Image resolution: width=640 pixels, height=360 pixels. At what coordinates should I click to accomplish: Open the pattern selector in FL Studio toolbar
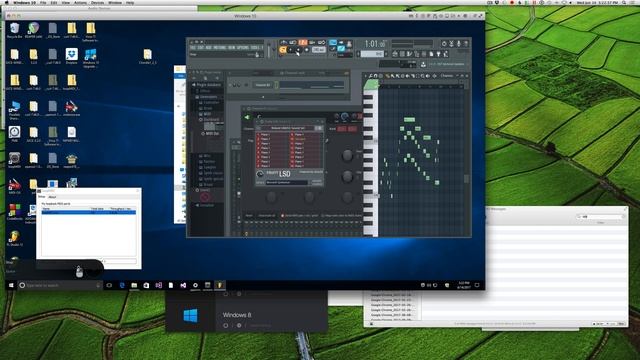(x=372, y=53)
